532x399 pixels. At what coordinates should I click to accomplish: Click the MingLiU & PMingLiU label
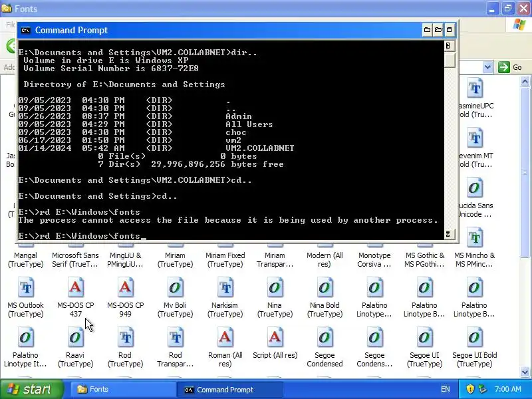click(125, 260)
